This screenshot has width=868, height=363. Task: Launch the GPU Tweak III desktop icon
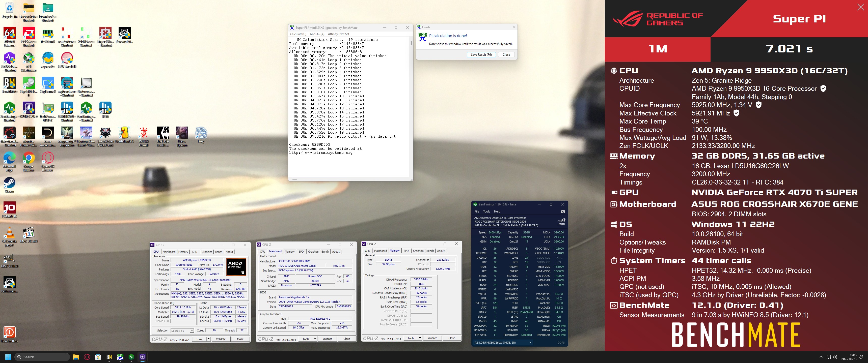pyautogui.click(x=67, y=60)
